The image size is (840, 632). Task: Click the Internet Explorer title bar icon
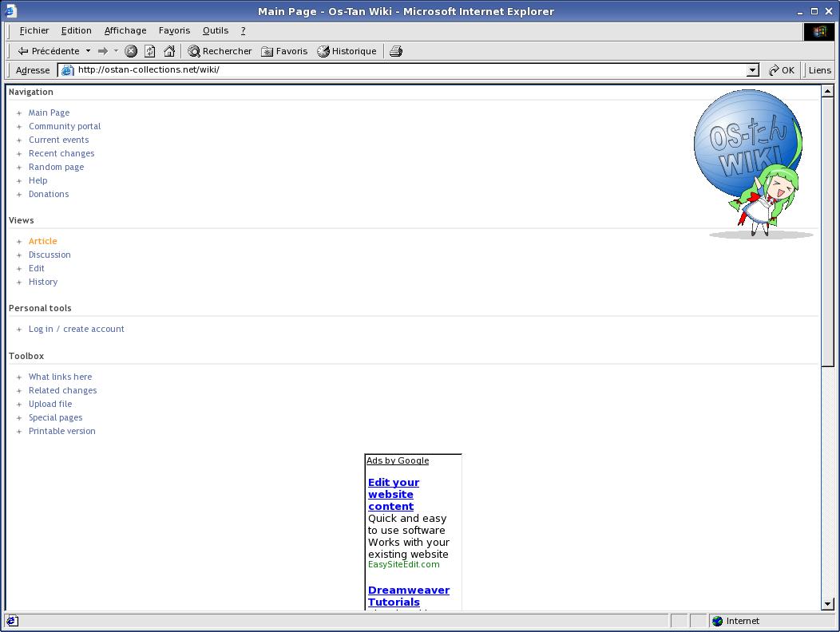[x=10, y=10]
